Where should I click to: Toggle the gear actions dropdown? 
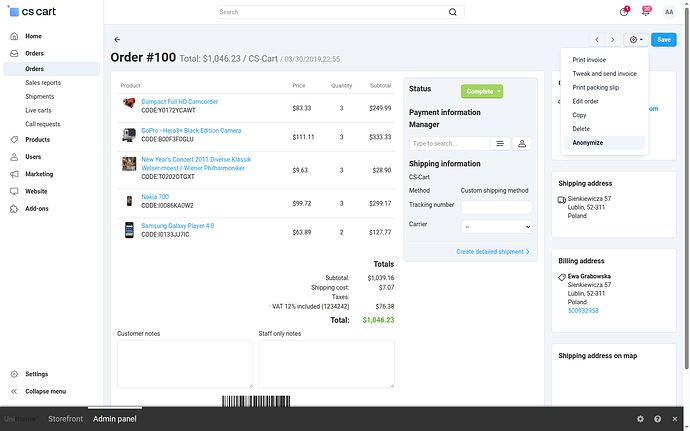click(636, 40)
